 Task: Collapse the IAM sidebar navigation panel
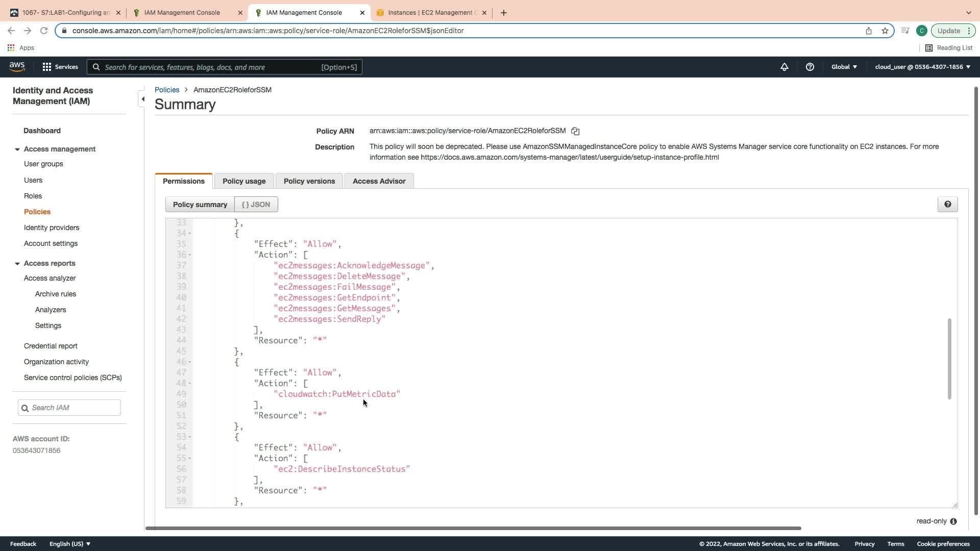point(143,99)
